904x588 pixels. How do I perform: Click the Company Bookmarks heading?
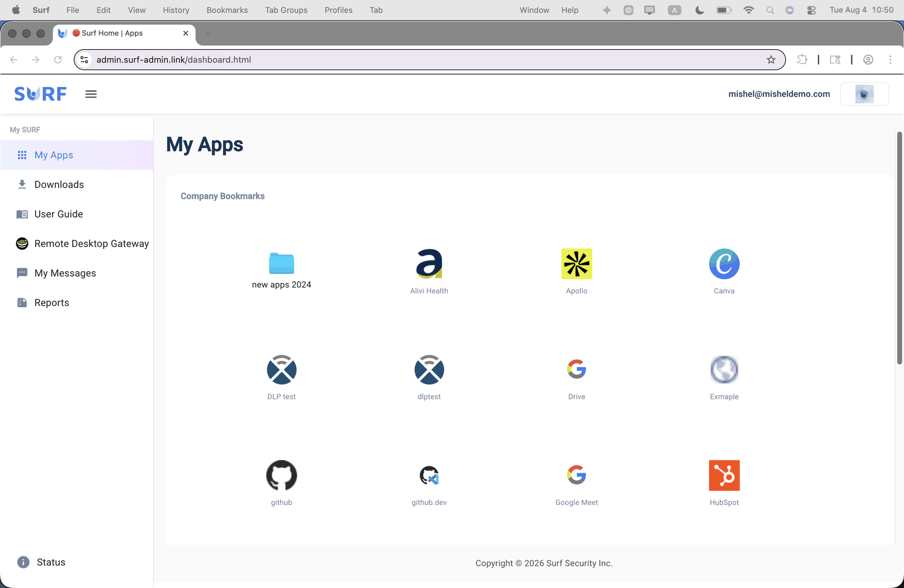pyautogui.click(x=223, y=196)
